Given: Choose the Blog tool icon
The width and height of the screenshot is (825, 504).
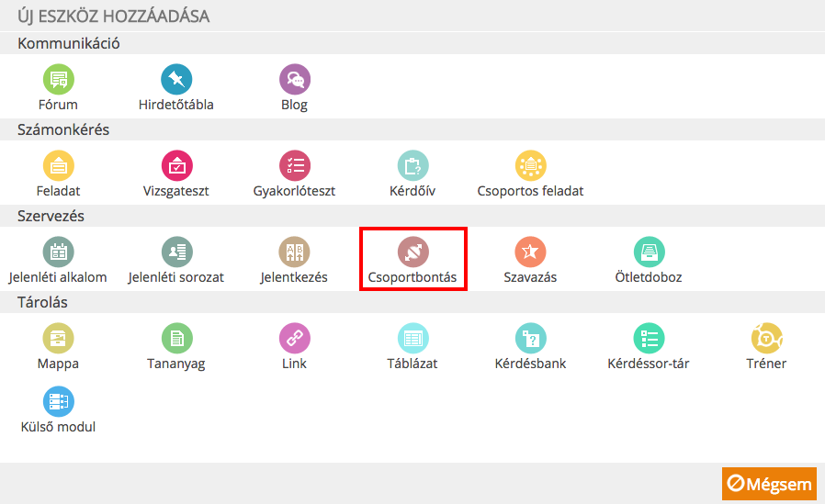Looking at the screenshot, I should (x=295, y=79).
